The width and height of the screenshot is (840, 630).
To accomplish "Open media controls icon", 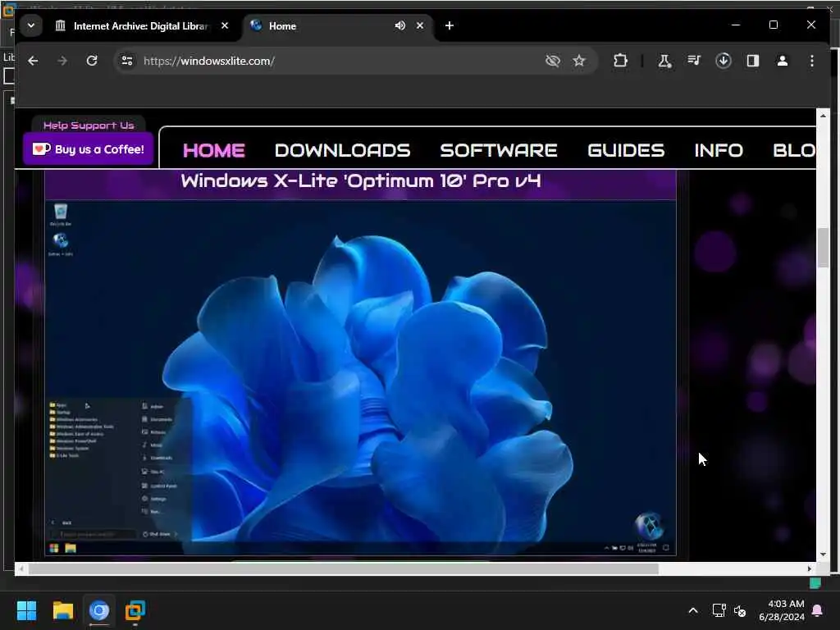I will point(694,61).
